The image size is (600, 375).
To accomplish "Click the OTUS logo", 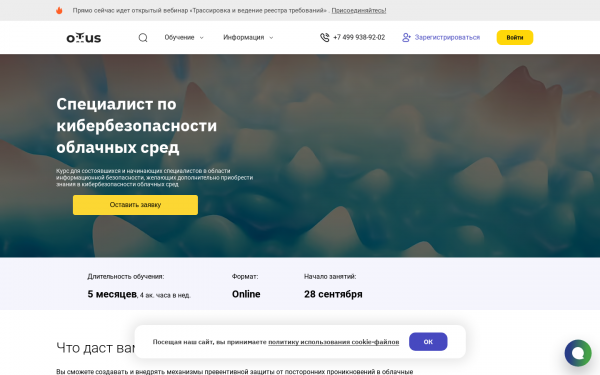I will coord(83,38).
